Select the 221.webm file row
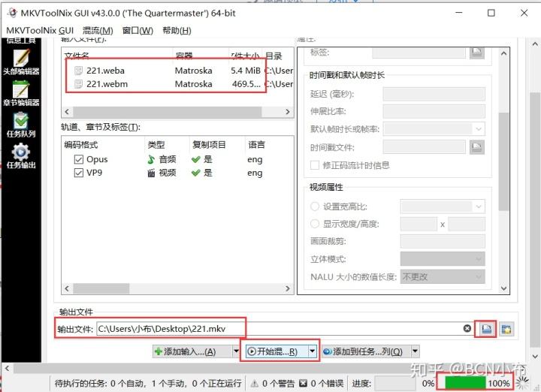The width and height of the screenshot is (541, 392). [177, 84]
